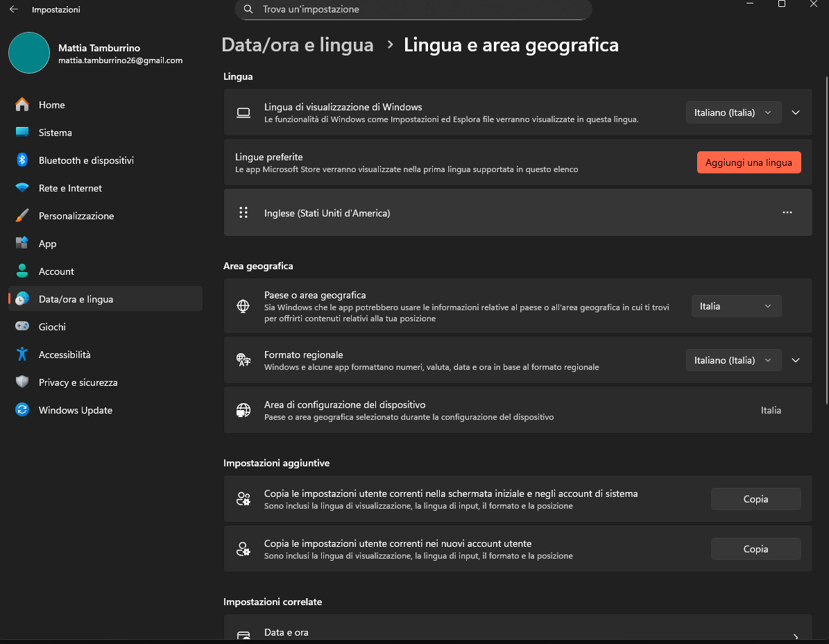Click the Rete e Internet Wi-Fi icon
The width and height of the screenshot is (829, 644).
[x=22, y=187]
